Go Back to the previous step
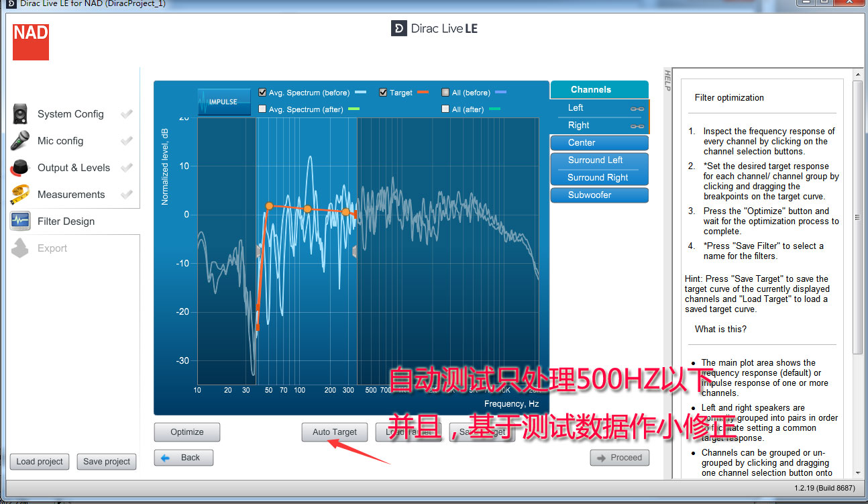Viewport: 868px width, 504px height. click(184, 458)
